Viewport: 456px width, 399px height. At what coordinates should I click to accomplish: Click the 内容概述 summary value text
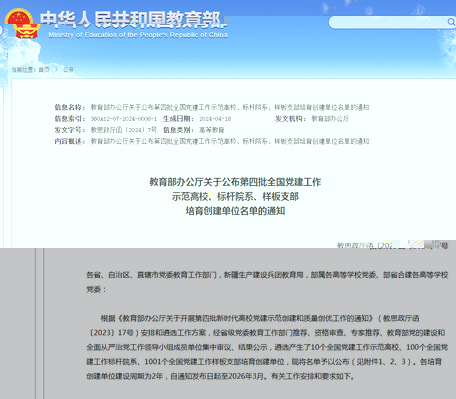[x=230, y=141]
